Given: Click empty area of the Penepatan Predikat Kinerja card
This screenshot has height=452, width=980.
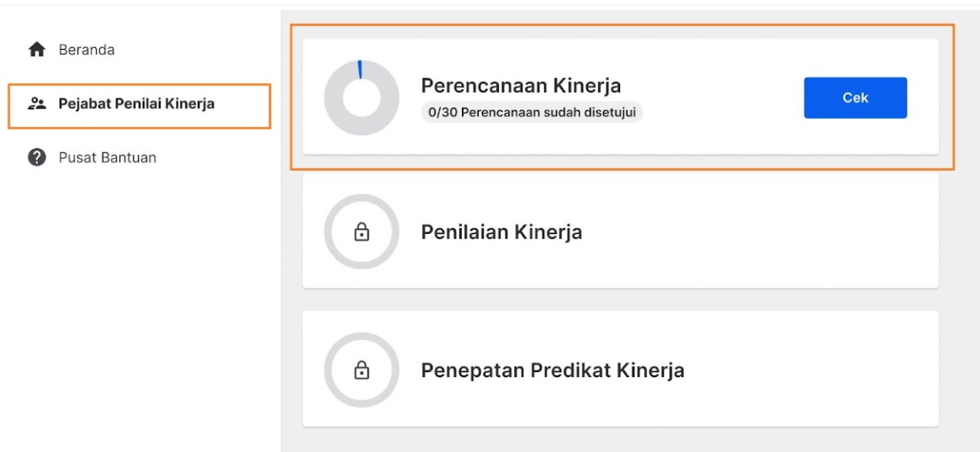Looking at the screenshot, I should pyautogui.click(x=813, y=370).
